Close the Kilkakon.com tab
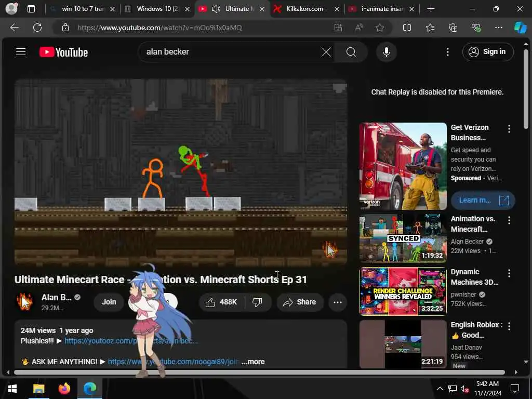The height and width of the screenshot is (399, 532). (337, 9)
